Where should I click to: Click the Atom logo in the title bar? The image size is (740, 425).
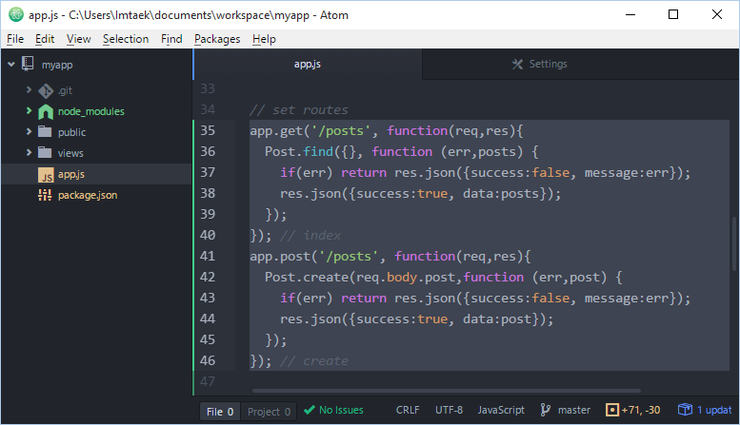coord(16,15)
